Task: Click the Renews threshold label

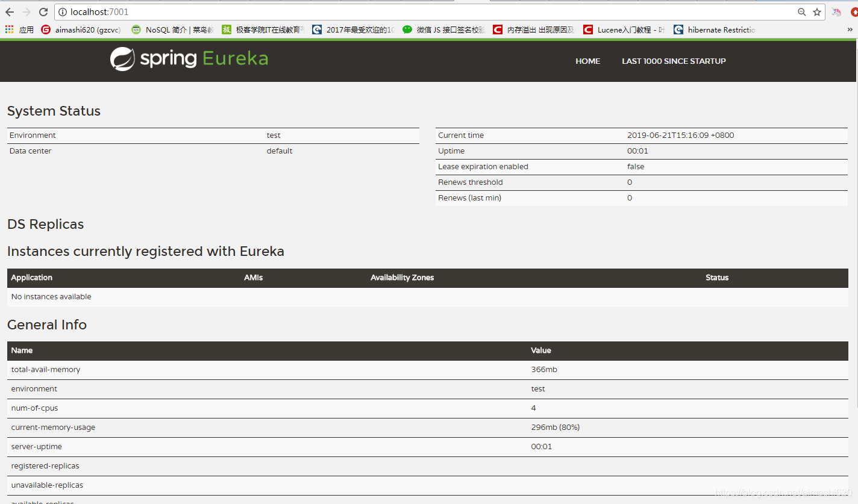Action: pos(471,182)
